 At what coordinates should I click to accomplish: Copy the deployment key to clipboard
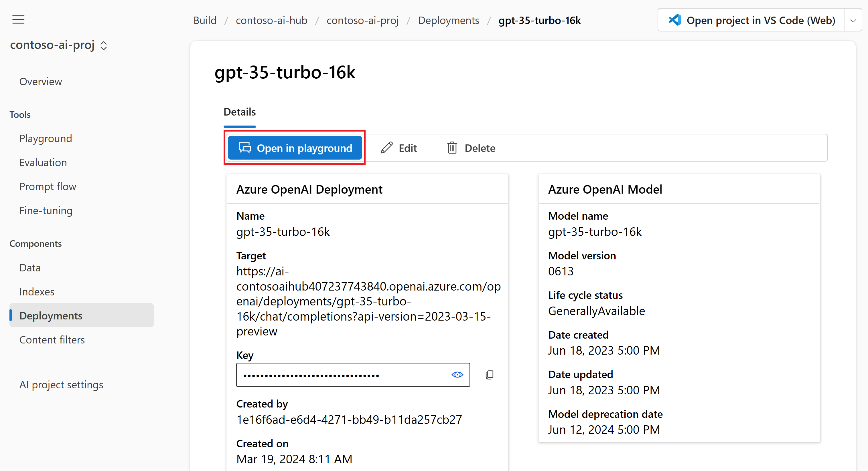point(489,375)
